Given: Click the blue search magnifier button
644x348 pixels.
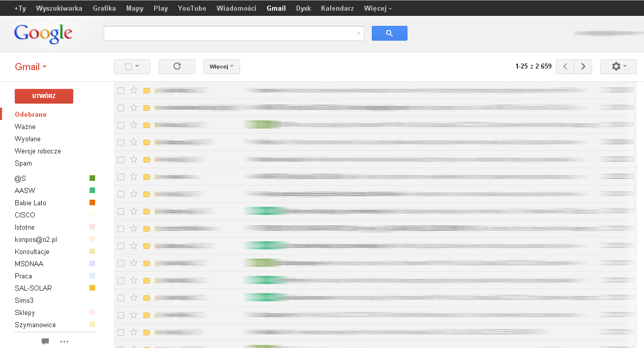Looking at the screenshot, I should [390, 34].
